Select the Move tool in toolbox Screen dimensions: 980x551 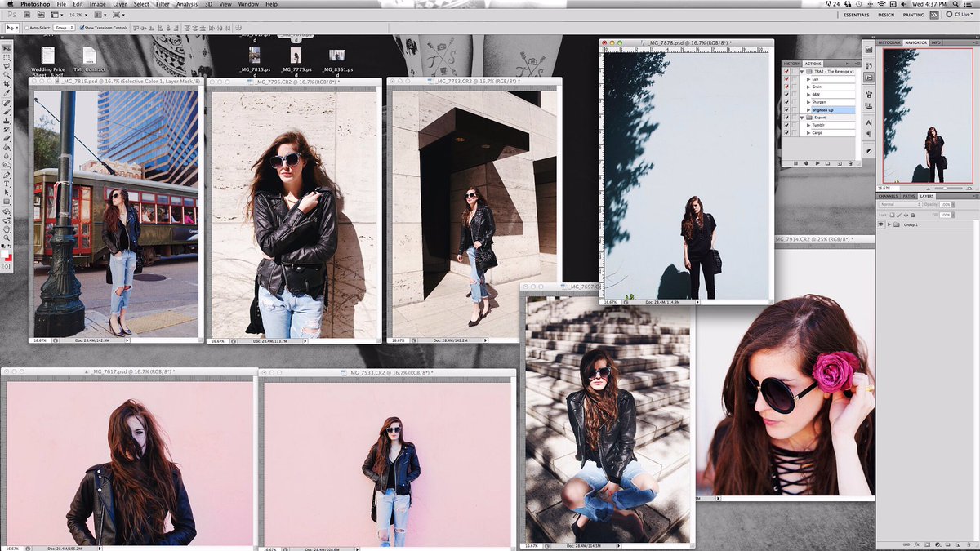point(7,49)
